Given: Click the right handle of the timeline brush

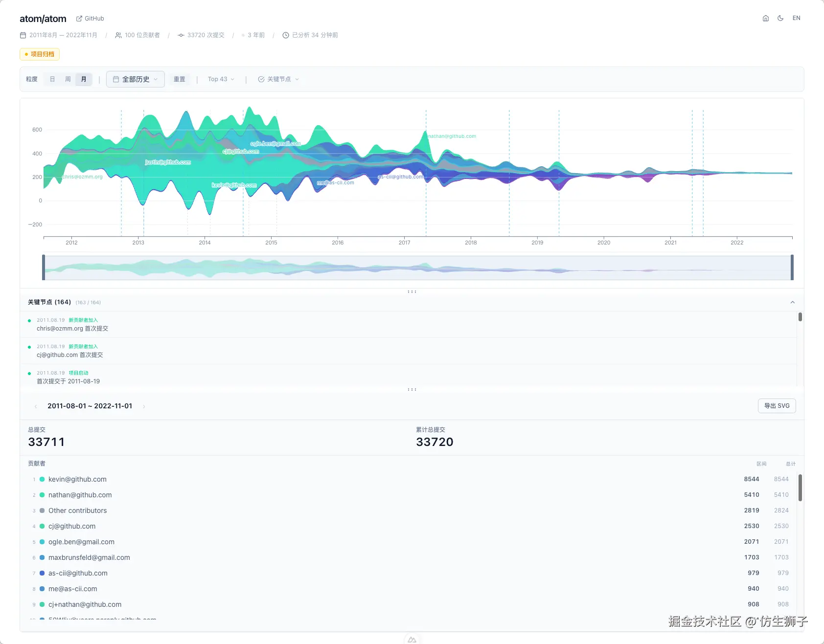Looking at the screenshot, I should [x=792, y=267].
